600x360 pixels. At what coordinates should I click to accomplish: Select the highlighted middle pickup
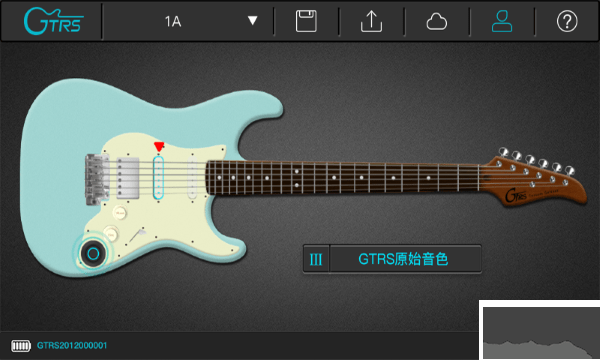click(x=158, y=178)
